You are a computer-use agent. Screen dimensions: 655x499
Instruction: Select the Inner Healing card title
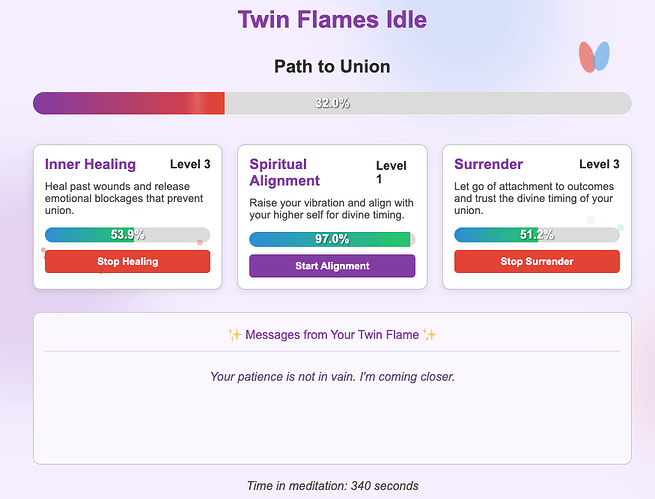coord(90,164)
